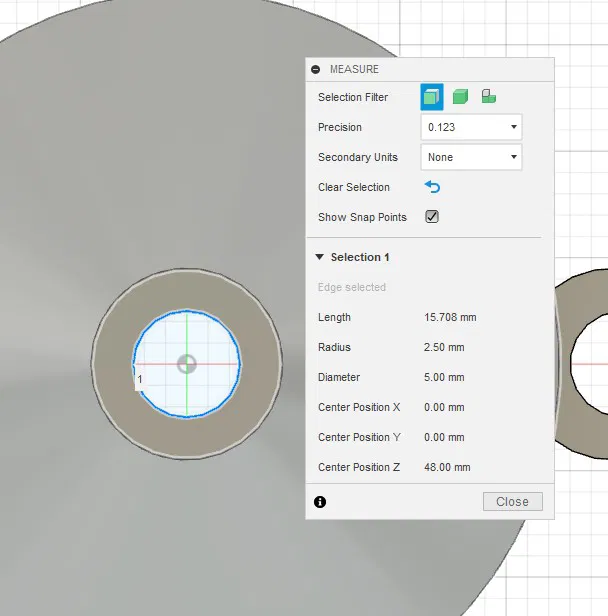
Task: Open the info icon in Measure dialog
Action: coord(320,502)
